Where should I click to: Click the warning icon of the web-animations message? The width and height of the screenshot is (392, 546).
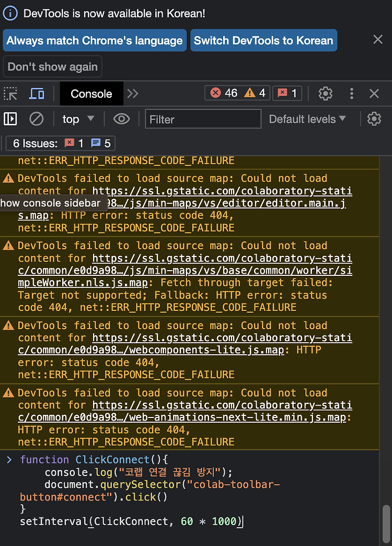tap(8, 393)
